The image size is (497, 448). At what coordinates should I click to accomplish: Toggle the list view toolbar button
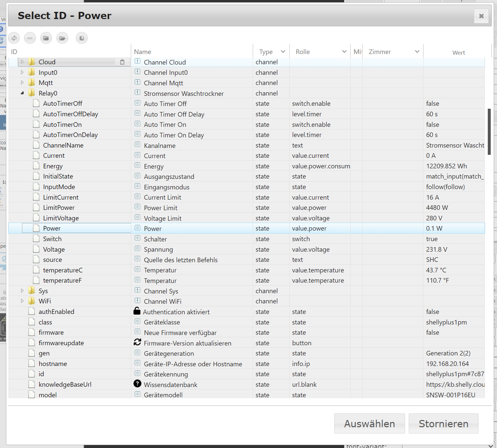[x=30, y=38]
